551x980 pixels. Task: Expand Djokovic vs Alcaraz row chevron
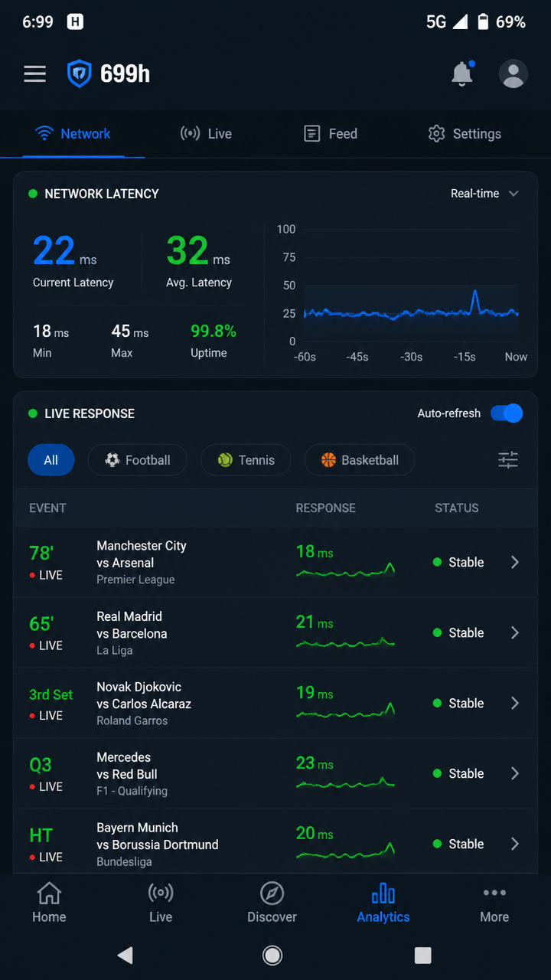(x=515, y=703)
